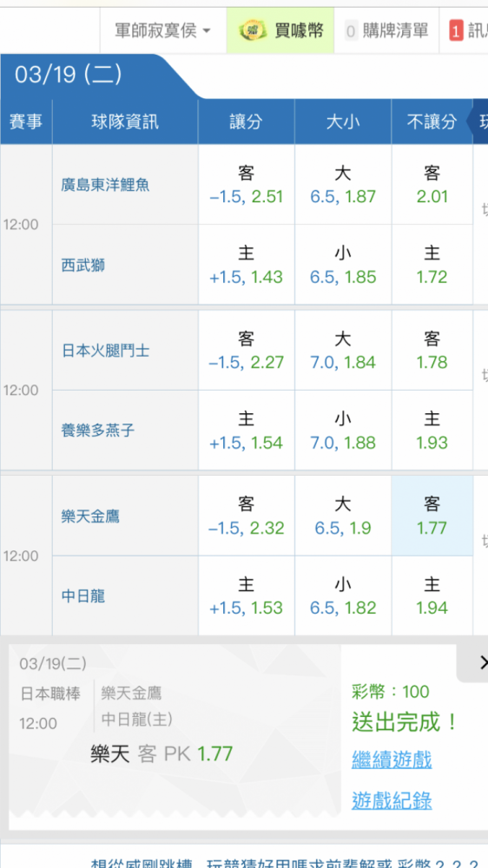Open 西武獅 team info link
The width and height of the screenshot is (488, 868).
tap(83, 266)
